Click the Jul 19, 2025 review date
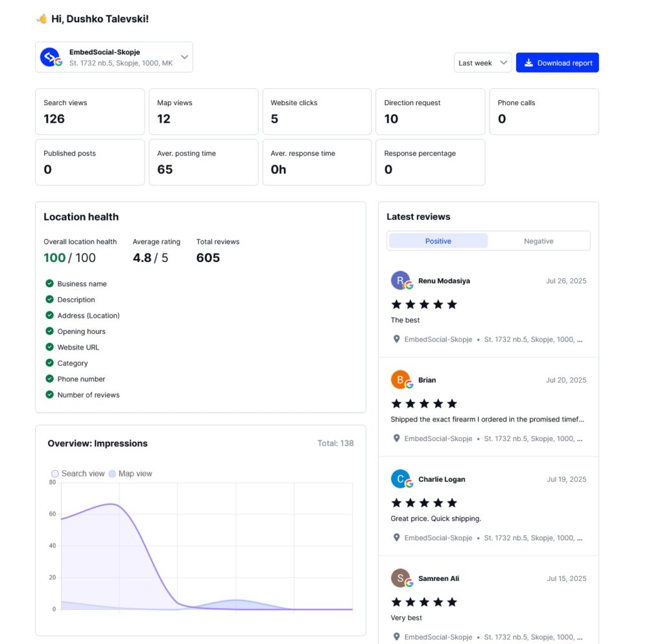This screenshot has height=644, width=664. [566, 479]
